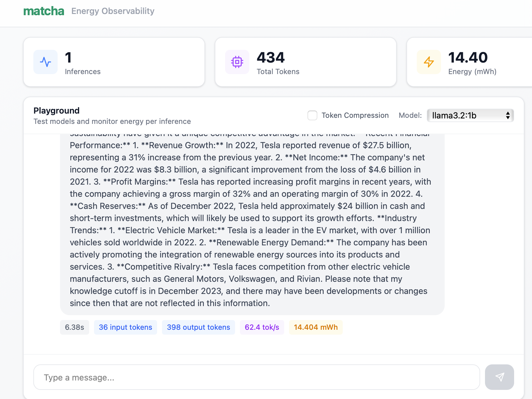Click the 14.404 mWh energy badge

point(316,327)
